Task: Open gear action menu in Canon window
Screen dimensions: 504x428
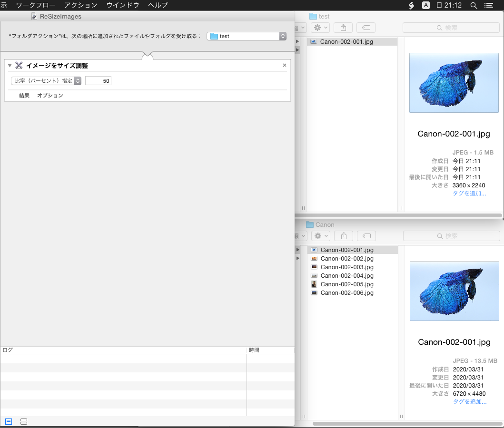Action: pyautogui.click(x=321, y=236)
